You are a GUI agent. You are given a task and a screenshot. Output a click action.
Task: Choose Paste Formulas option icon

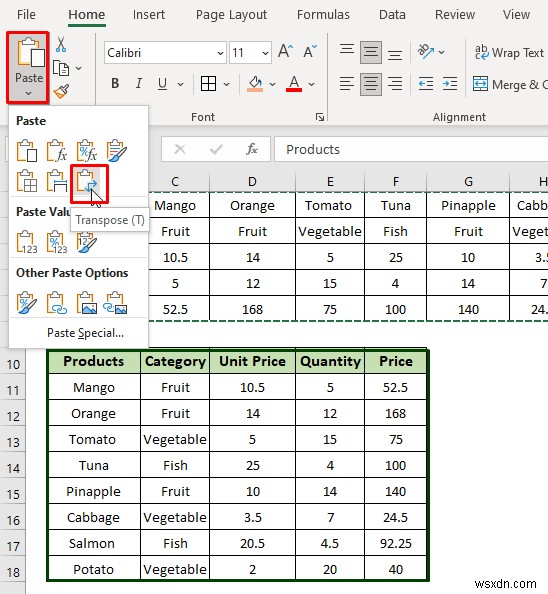point(57,150)
